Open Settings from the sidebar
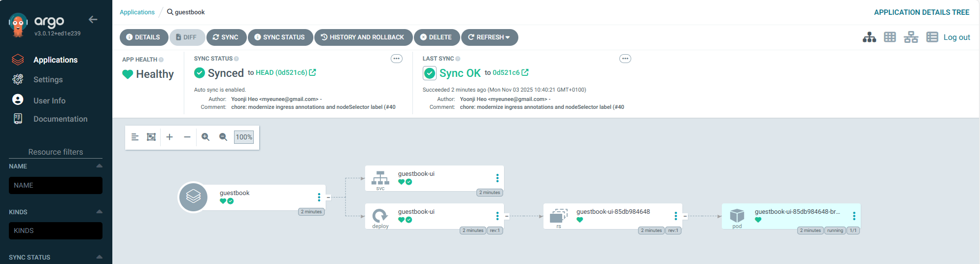The image size is (980, 264). (48, 80)
